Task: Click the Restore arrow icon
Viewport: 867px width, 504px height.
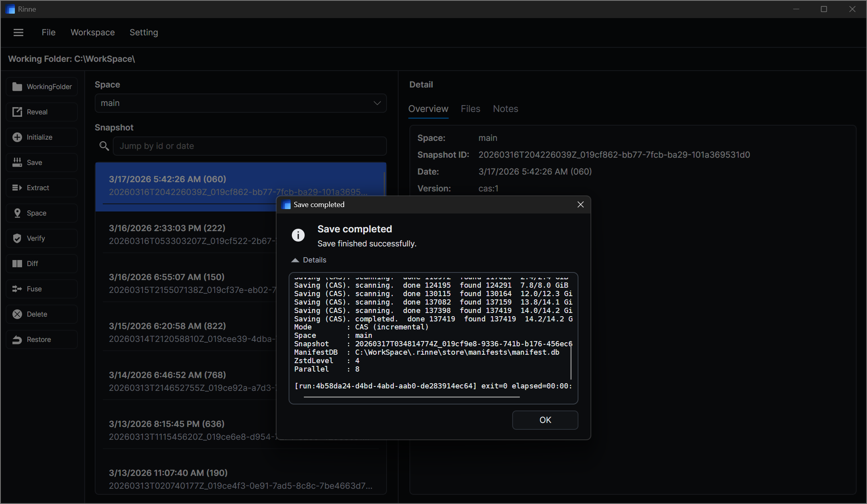Action: (x=17, y=339)
